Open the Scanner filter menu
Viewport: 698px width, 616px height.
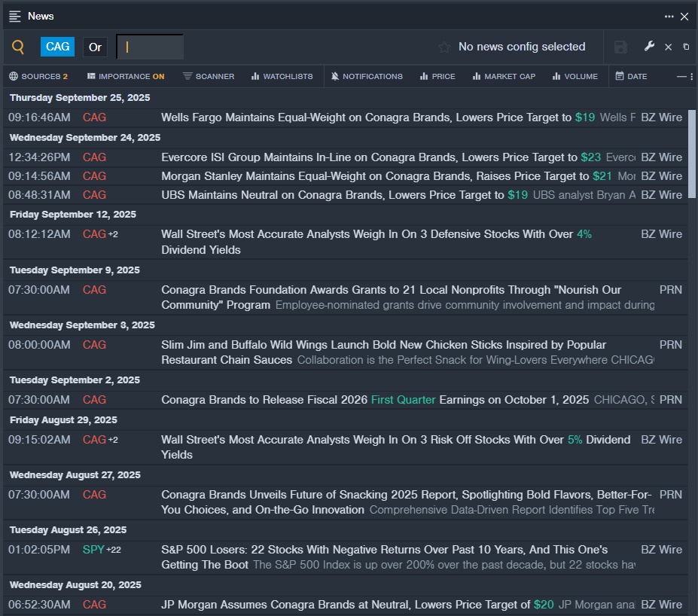coord(209,76)
